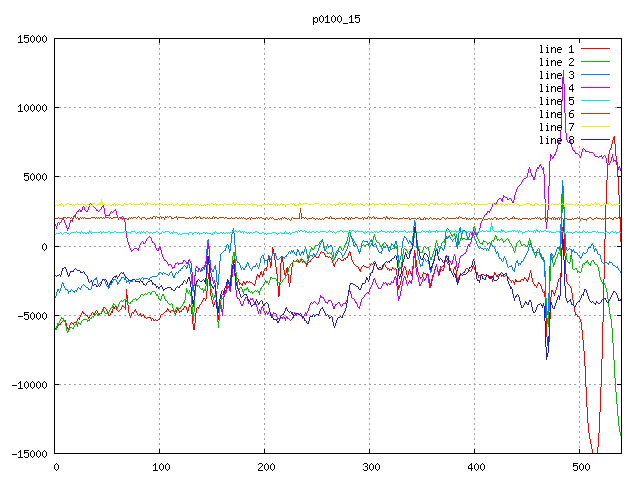Screen dimensions: 640x480
Task: Choose the 'line 5' legend label
Action: 556,101
